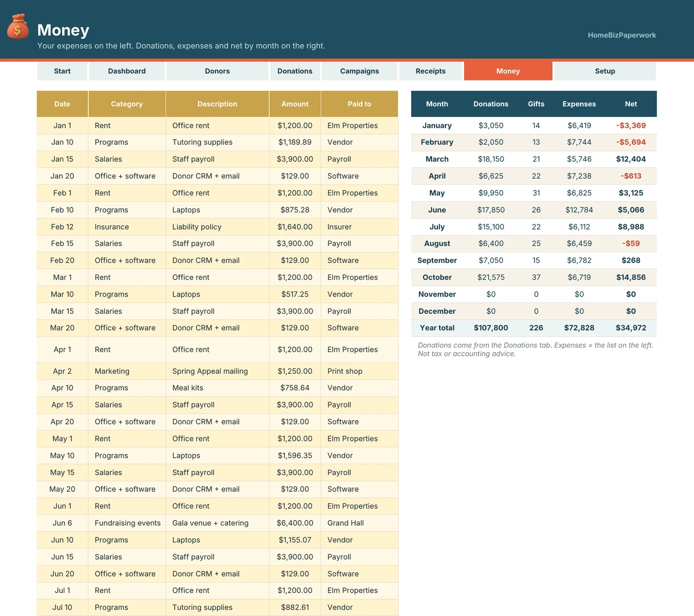Select the Liability policy description cell

click(217, 227)
